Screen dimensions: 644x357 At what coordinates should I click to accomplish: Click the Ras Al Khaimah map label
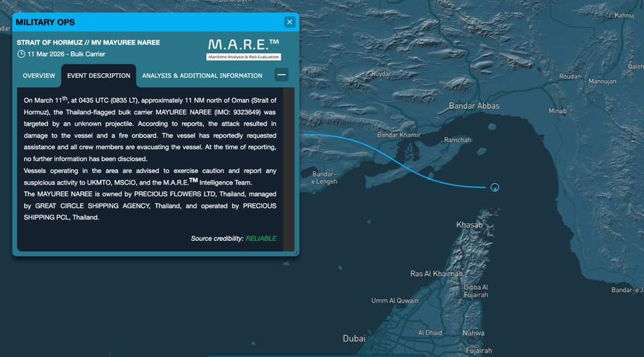point(436,274)
